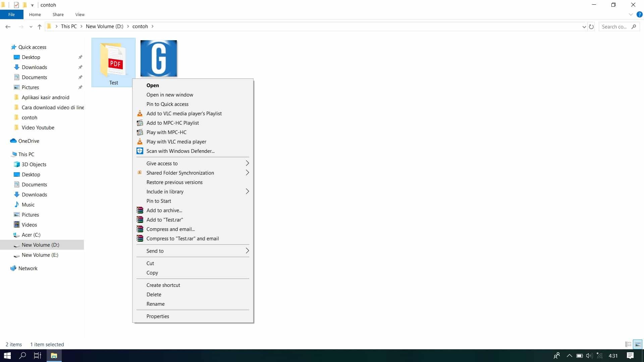Choose Open in new window

point(193,95)
